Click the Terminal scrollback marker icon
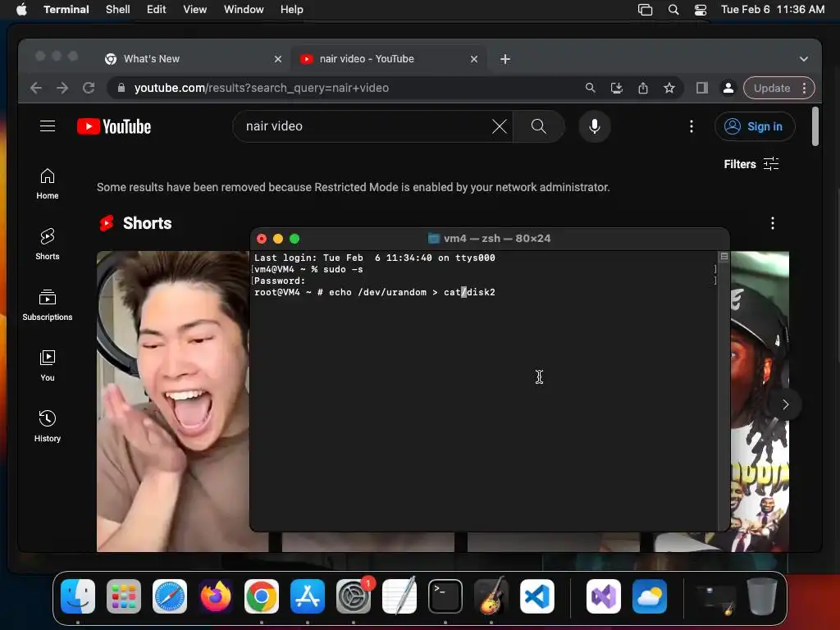This screenshot has height=630, width=840. pos(724,256)
